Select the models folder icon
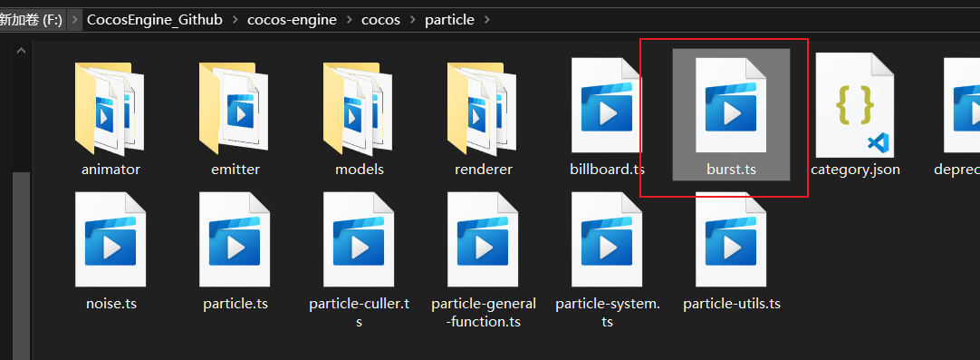 pos(358,108)
